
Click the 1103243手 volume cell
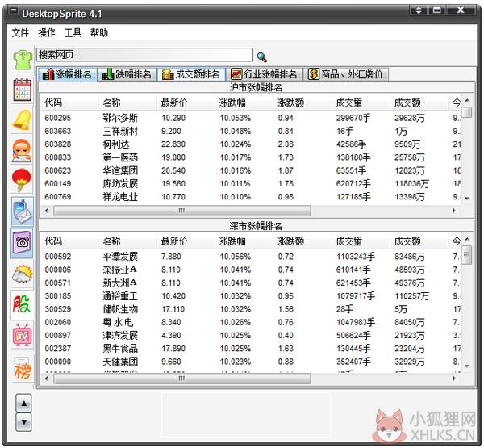(356, 257)
